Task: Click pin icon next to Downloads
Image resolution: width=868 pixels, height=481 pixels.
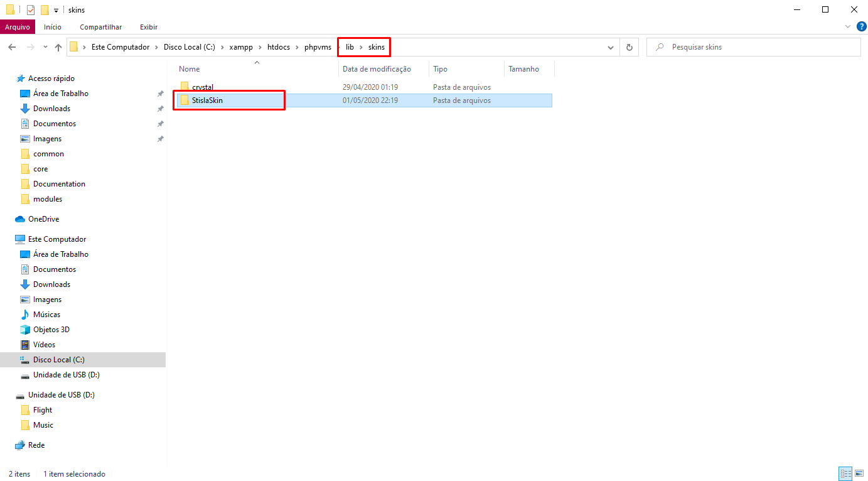Action: (160, 109)
